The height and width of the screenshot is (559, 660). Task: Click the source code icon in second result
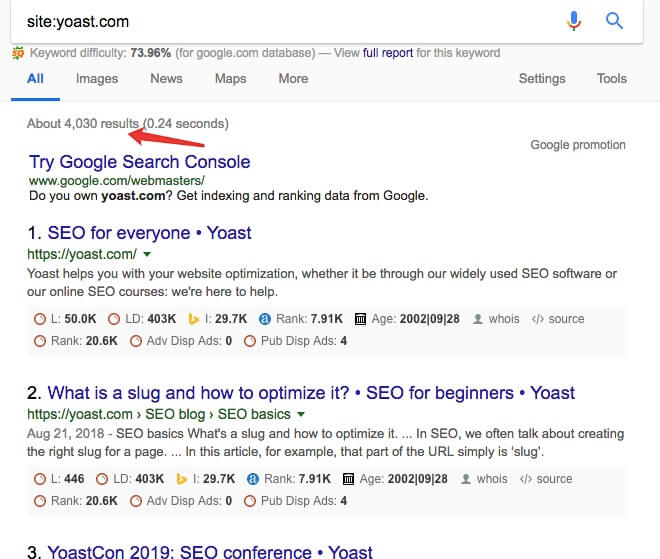(x=526, y=479)
